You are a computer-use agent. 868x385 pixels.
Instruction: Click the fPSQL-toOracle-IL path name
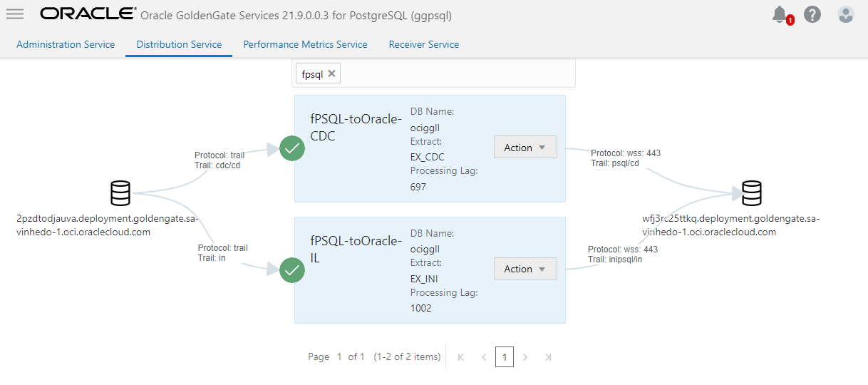pyautogui.click(x=356, y=249)
